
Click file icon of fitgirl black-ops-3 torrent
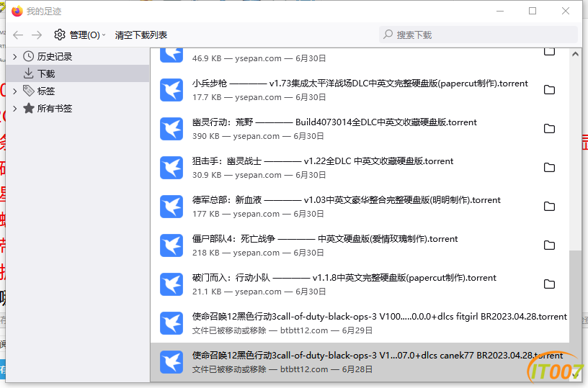point(171,323)
